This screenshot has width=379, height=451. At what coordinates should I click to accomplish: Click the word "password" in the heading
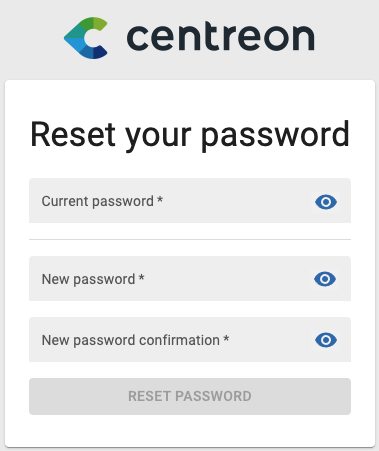pyautogui.click(x=275, y=137)
